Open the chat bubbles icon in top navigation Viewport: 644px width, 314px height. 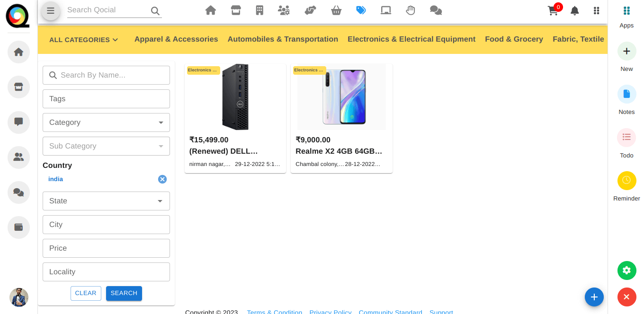[436, 10]
